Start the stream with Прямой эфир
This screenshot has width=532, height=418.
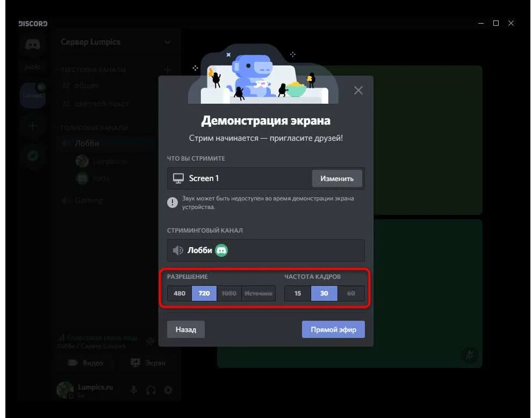coord(333,329)
